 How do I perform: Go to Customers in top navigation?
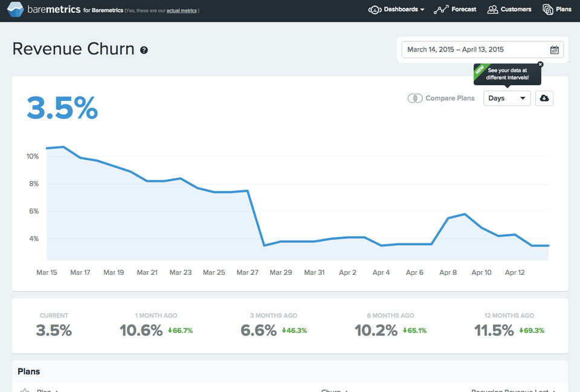coord(509,10)
